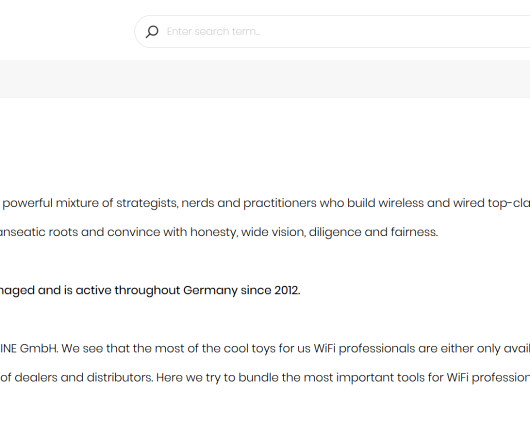The image size is (530, 442).
Task: Click the magnifying glass search icon
Action: (152, 32)
